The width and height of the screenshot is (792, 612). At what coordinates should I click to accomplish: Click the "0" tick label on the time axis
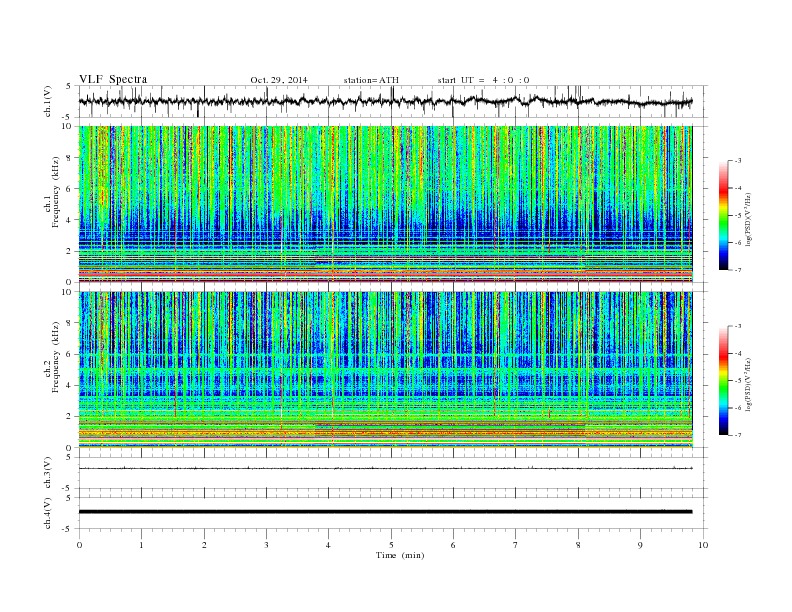tap(79, 545)
